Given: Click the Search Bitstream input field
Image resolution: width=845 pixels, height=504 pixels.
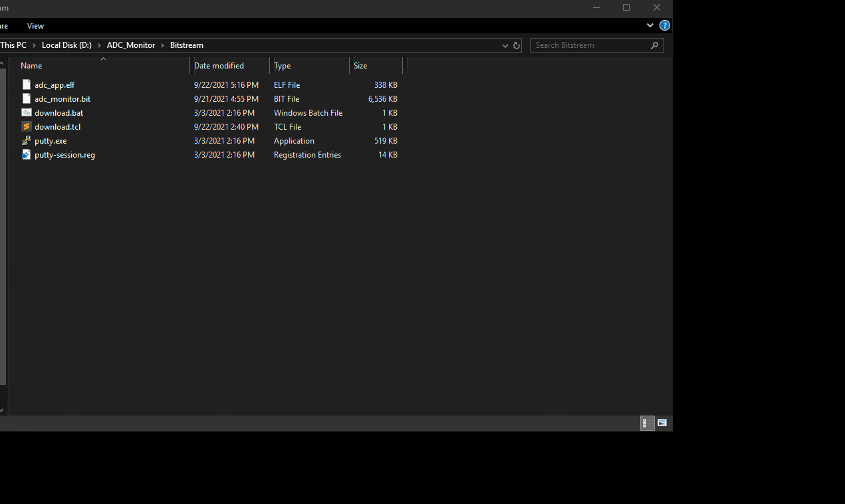Looking at the screenshot, I should click(x=588, y=45).
